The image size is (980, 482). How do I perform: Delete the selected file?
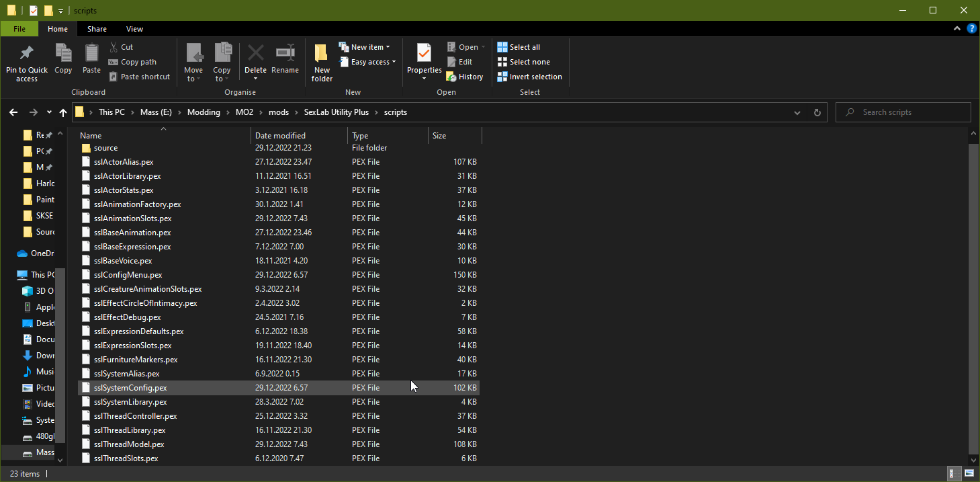pos(255,62)
